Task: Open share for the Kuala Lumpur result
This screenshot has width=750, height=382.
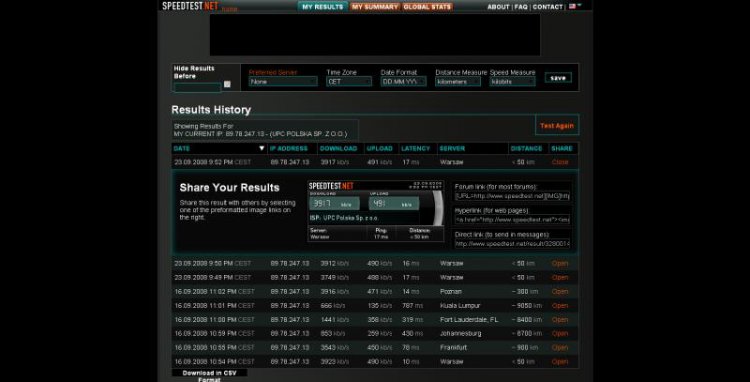Action: coord(560,306)
